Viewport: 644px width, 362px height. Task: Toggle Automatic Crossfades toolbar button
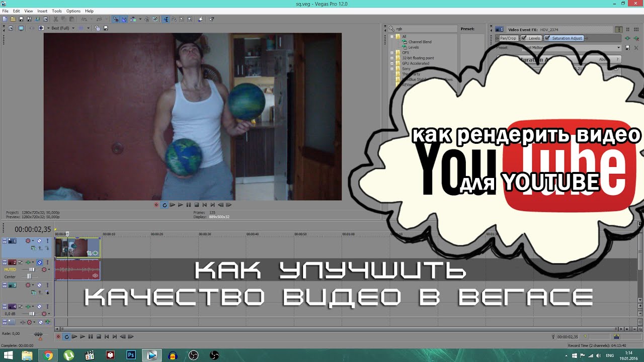[x=124, y=19]
